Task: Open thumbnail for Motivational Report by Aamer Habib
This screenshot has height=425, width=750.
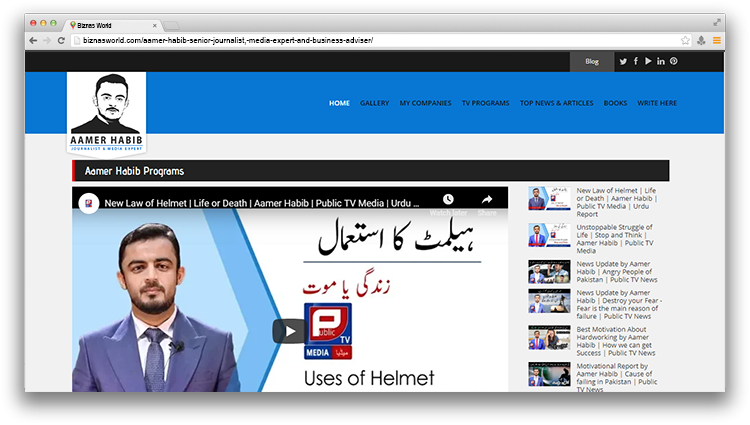Action: (549, 374)
